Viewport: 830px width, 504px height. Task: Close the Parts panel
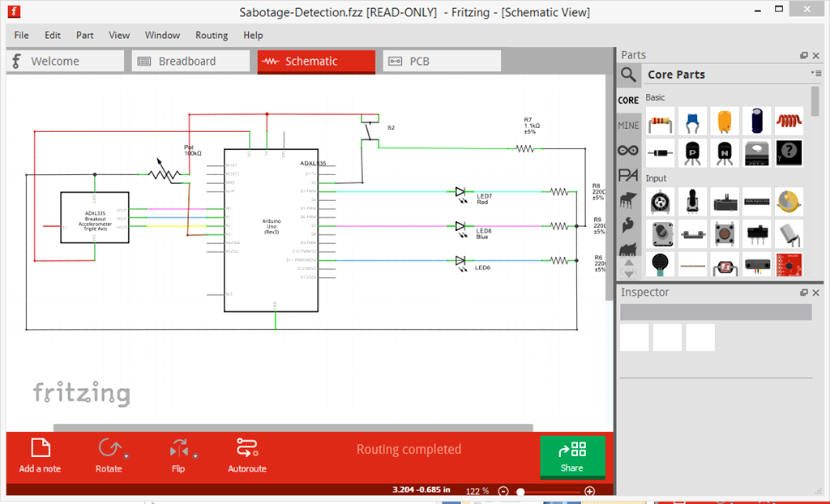[x=815, y=55]
